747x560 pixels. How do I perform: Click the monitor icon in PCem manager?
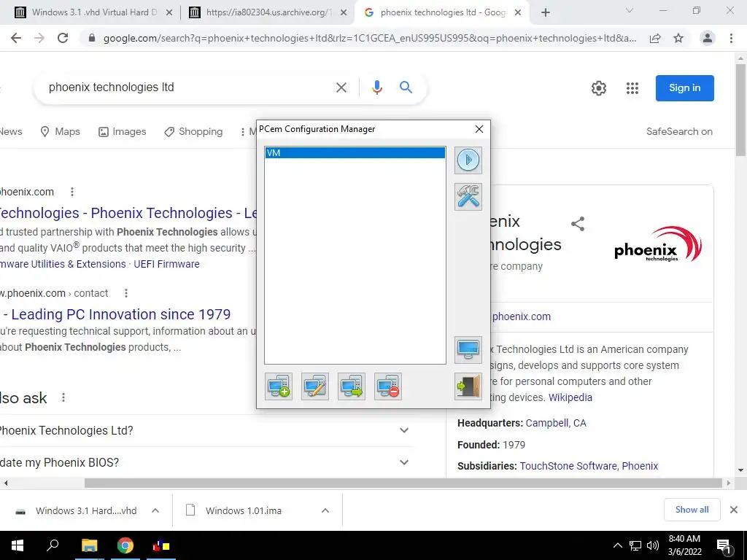[468, 350]
